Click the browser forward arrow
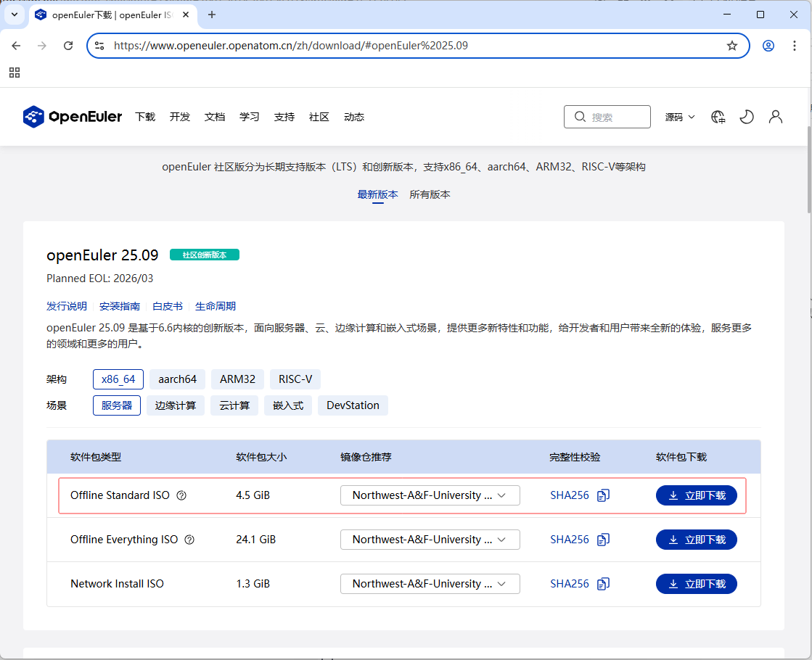The image size is (812, 660). coord(42,46)
